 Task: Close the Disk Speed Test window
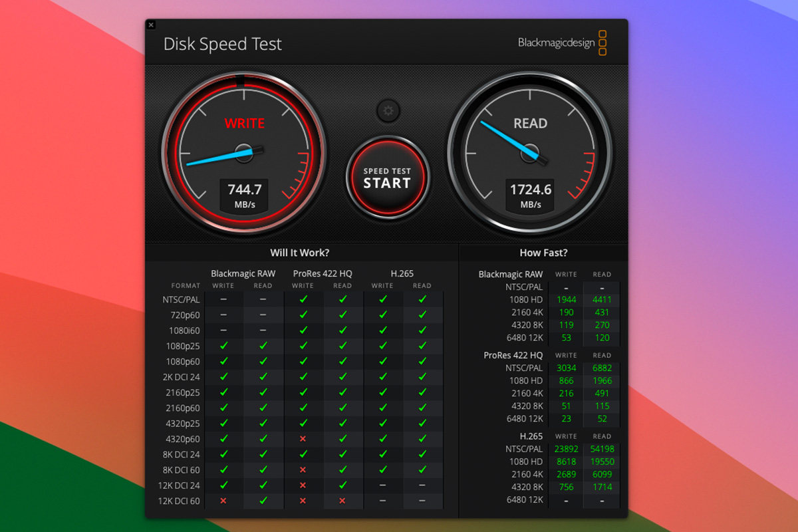(x=151, y=25)
